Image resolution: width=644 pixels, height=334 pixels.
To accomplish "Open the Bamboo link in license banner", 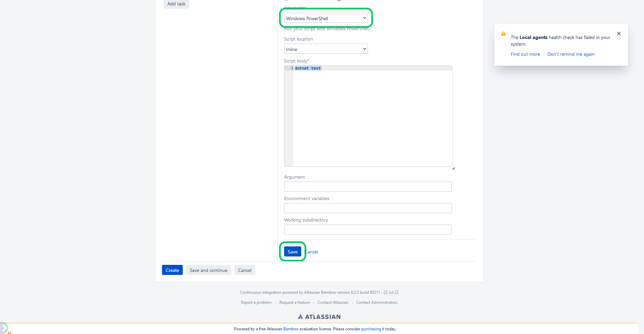I will (291, 329).
